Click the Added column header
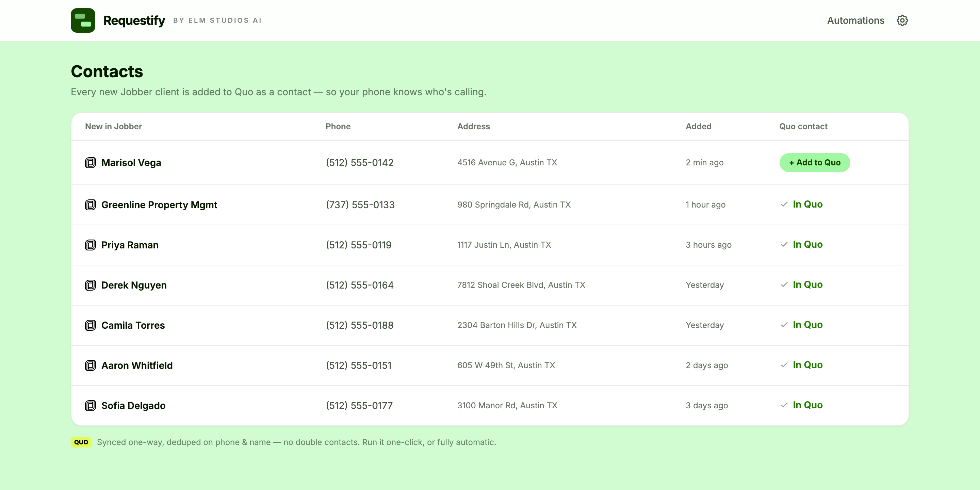980x490 pixels. 699,126
